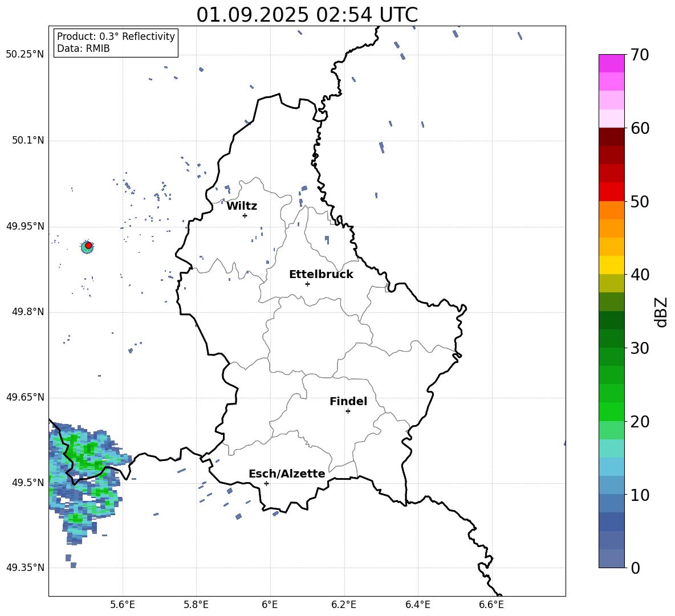
Task: Click the 6°E longitude label
Action: [270, 605]
